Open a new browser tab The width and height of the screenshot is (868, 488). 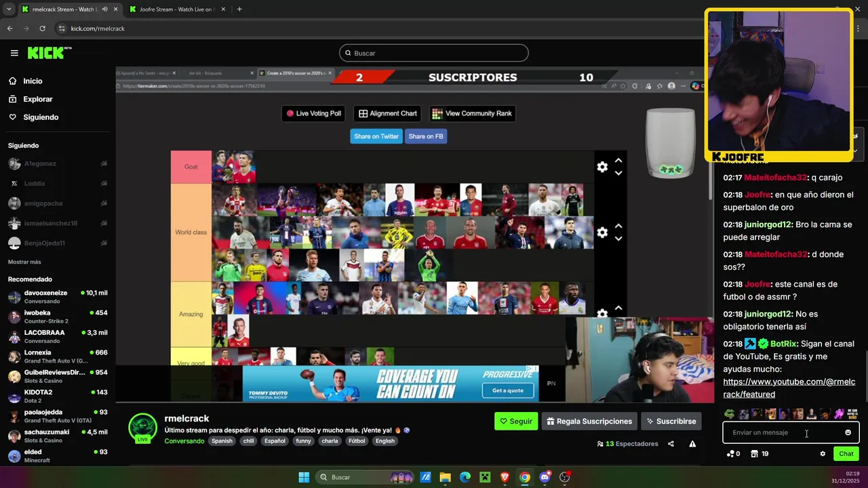click(x=239, y=9)
